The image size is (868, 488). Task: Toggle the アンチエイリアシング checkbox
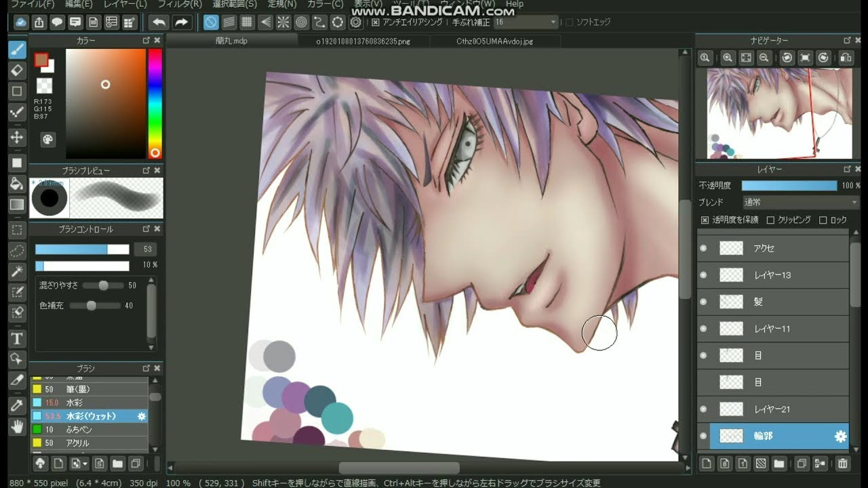pos(376,22)
